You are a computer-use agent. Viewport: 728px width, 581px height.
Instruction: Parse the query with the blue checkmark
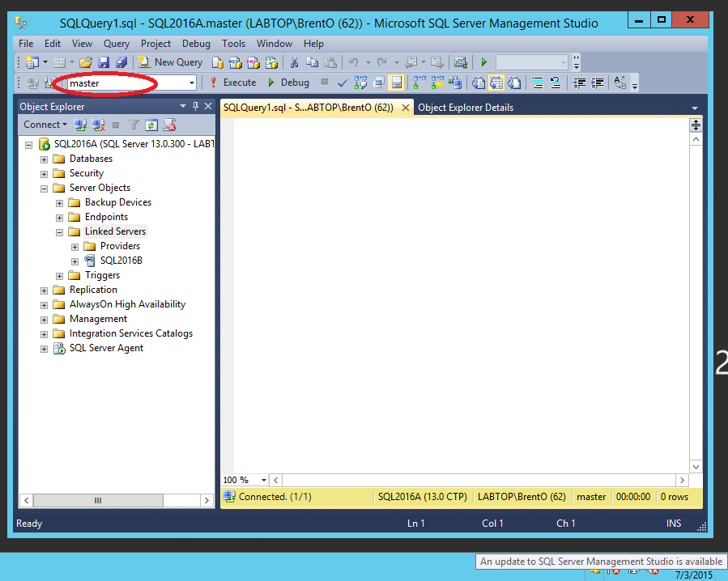343,83
